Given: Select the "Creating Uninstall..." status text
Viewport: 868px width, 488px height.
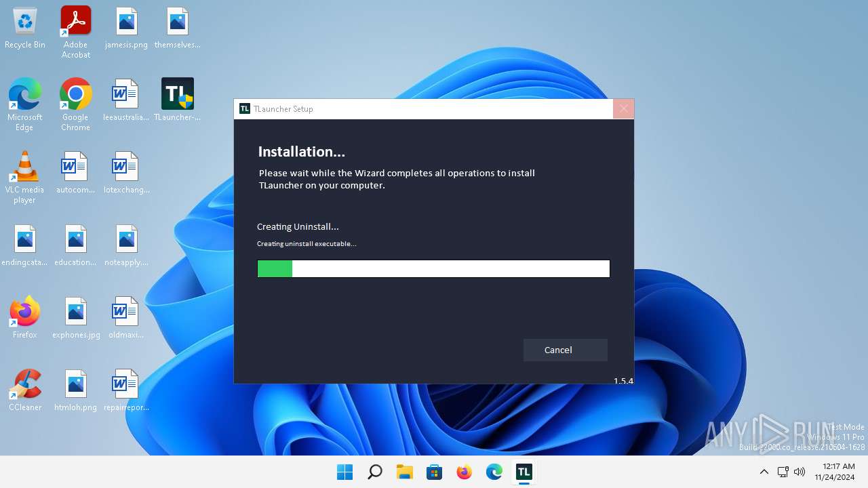Looking at the screenshot, I should [298, 226].
